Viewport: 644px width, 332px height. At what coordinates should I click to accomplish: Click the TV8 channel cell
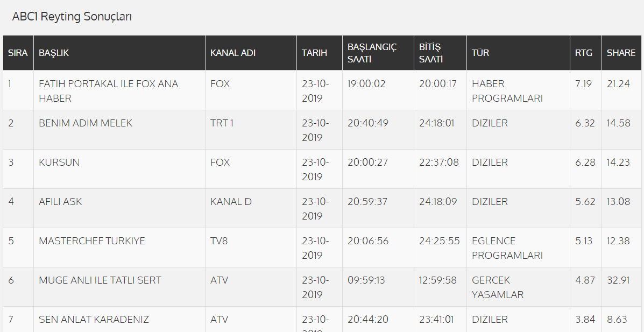[x=219, y=241]
